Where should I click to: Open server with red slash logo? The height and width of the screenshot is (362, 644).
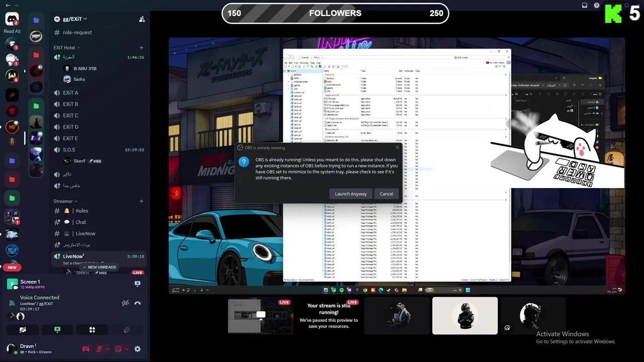12,95
